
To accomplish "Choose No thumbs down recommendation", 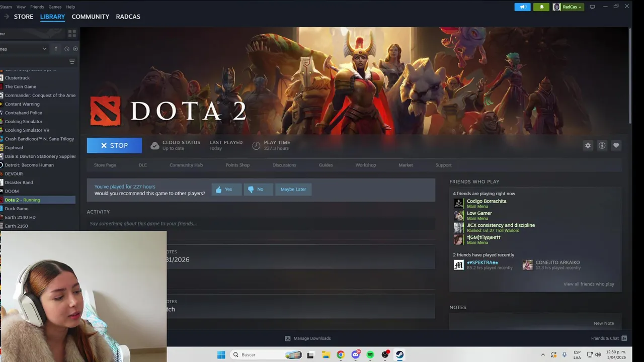I will click(x=259, y=189).
